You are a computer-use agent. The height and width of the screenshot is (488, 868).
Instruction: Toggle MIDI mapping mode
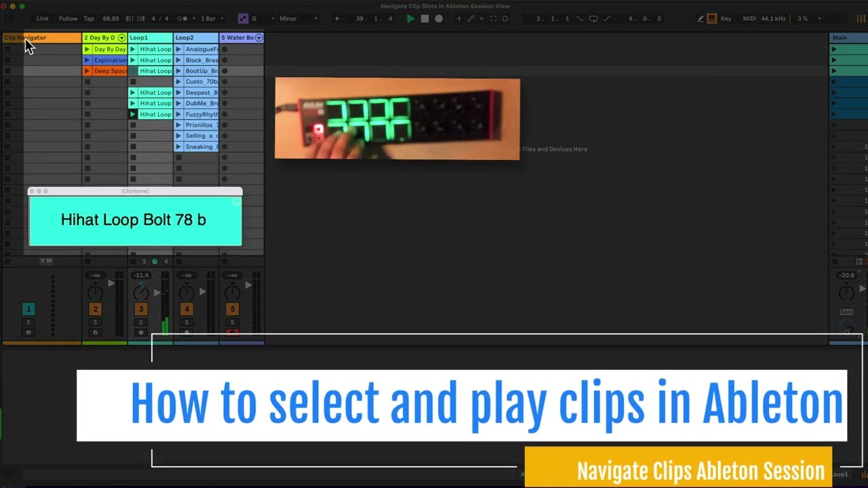(749, 19)
